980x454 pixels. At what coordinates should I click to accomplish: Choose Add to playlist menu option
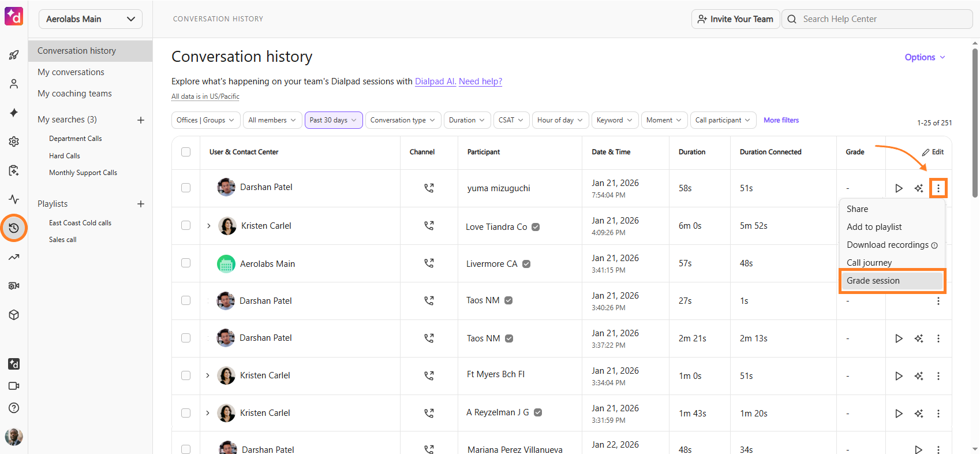(x=892, y=227)
